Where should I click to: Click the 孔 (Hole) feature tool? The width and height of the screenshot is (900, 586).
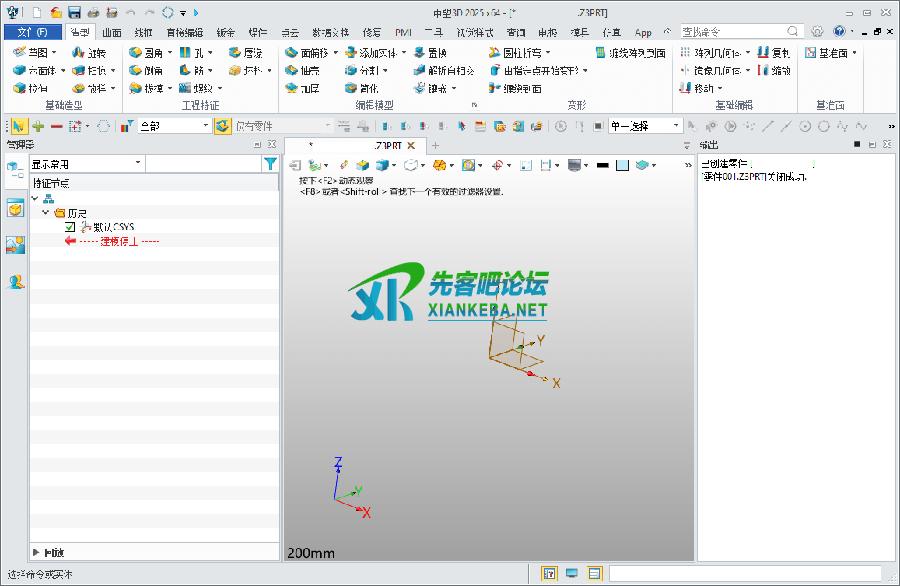(x=191, y=53)
